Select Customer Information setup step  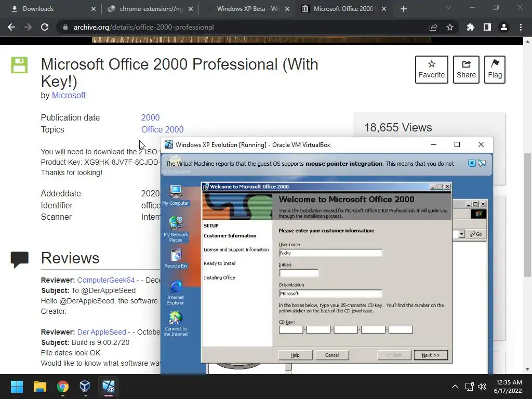[x=230, y=236]
